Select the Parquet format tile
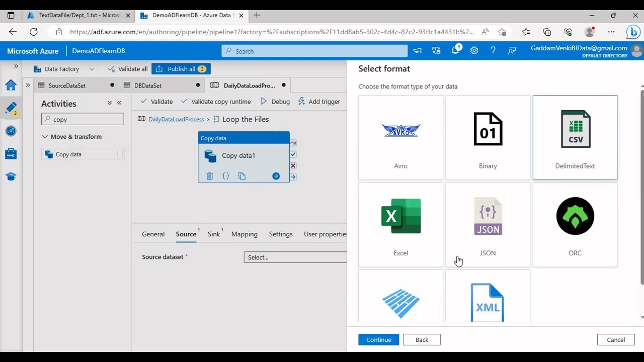The height and width of the screenshot is (362, 644). point(400,296)
